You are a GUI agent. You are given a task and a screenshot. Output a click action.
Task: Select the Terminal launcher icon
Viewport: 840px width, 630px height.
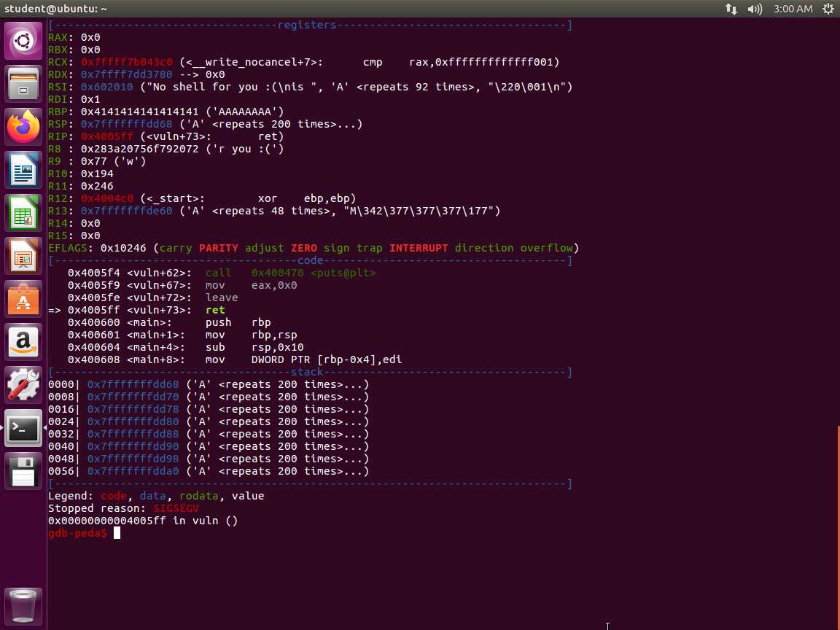tap(23, 428)
